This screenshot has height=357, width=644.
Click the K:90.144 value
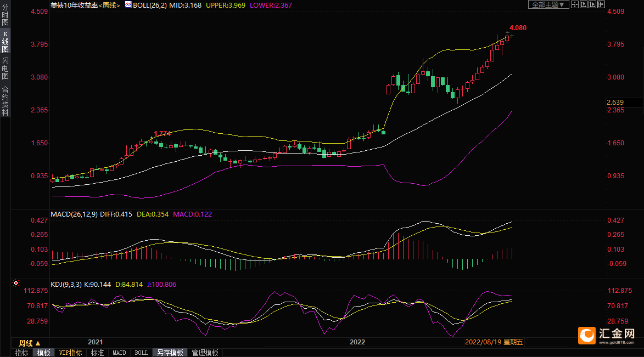tap(97, 285)
